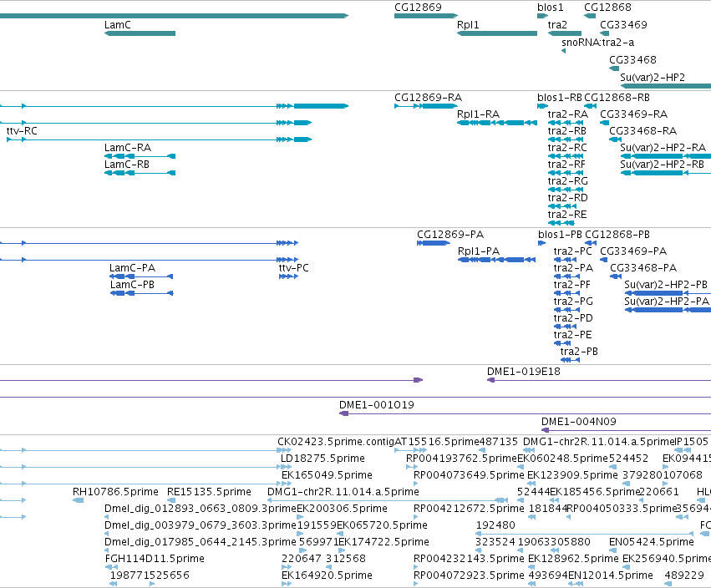Select the LD18275.5prime EST label
The height and width of the screenshot is (588, 711).
(x=322, y=459)
